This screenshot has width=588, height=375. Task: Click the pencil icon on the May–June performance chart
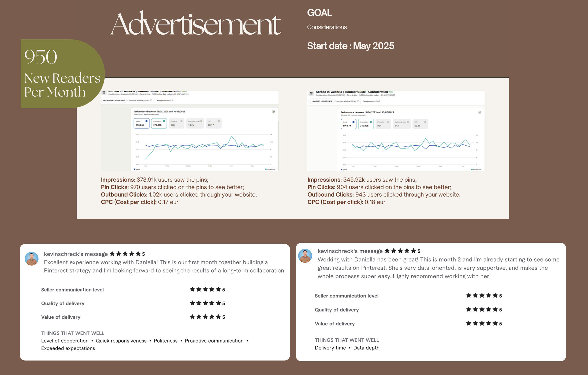coord(274,112)
